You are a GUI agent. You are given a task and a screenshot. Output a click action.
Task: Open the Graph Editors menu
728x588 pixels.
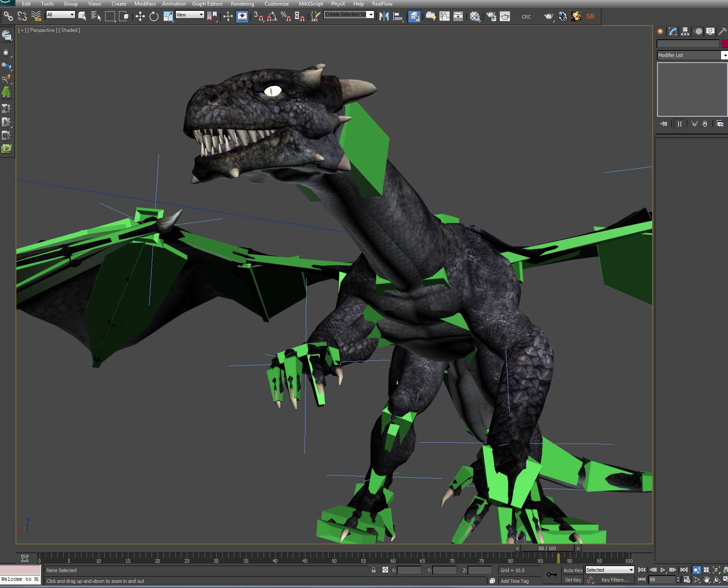click(207, 4)
